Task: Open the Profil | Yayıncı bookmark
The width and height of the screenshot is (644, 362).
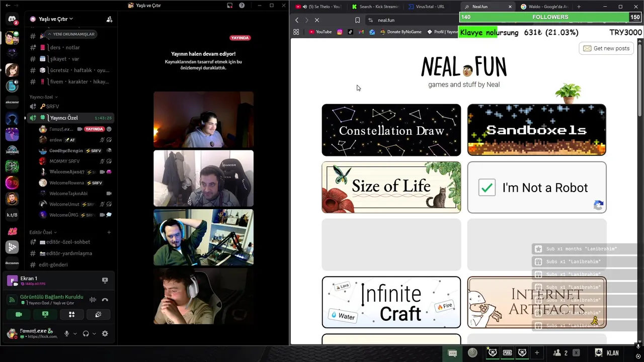Action: [442, 32]
